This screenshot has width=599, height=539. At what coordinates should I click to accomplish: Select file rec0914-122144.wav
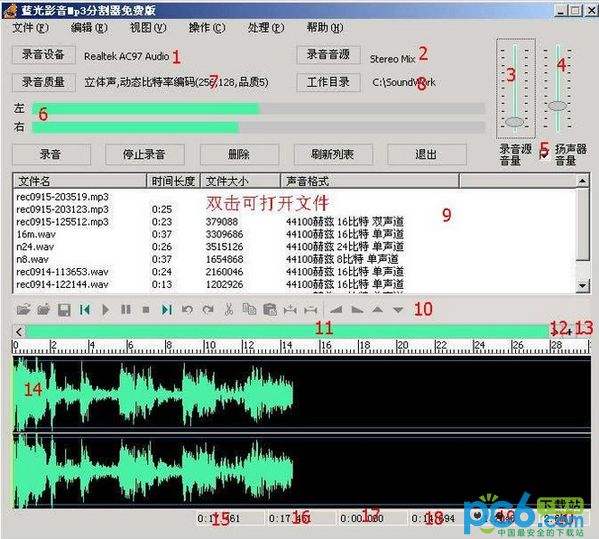pos(62,285)
